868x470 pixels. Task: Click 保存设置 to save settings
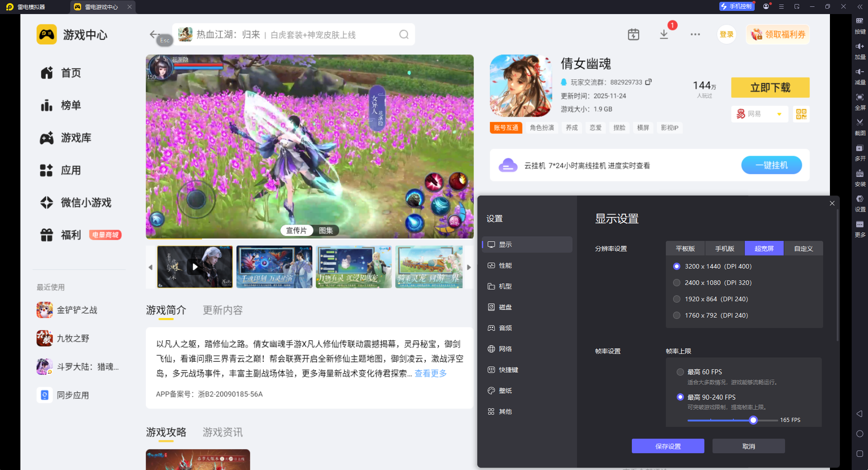tap(668, 446)
